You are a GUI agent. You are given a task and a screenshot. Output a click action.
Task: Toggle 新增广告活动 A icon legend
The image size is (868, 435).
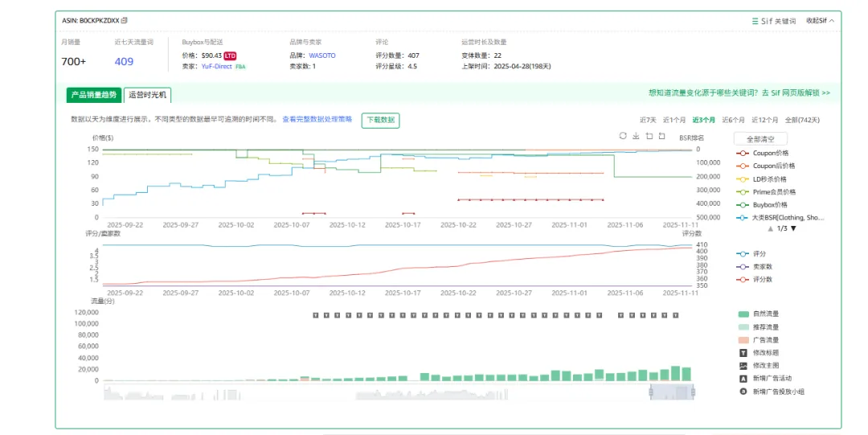point(743,379)
